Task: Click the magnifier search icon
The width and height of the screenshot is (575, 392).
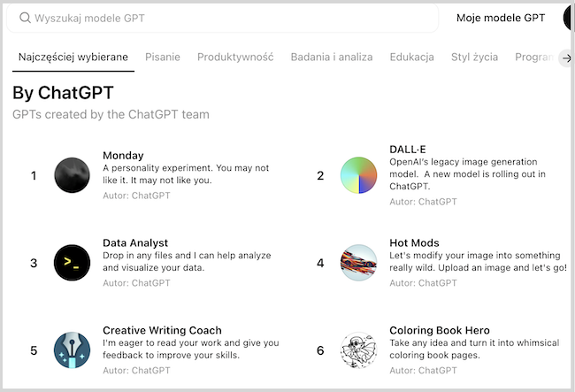Action: (25, 18)
